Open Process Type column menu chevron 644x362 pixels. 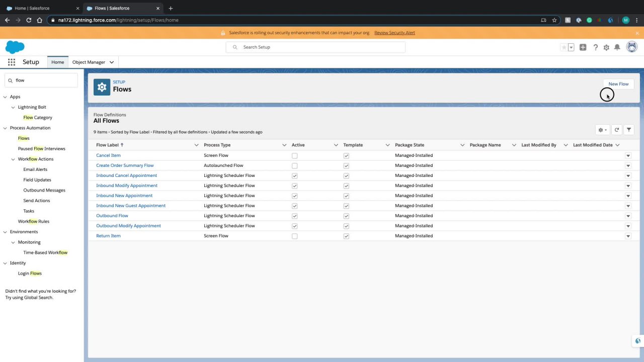pos(284,145)
